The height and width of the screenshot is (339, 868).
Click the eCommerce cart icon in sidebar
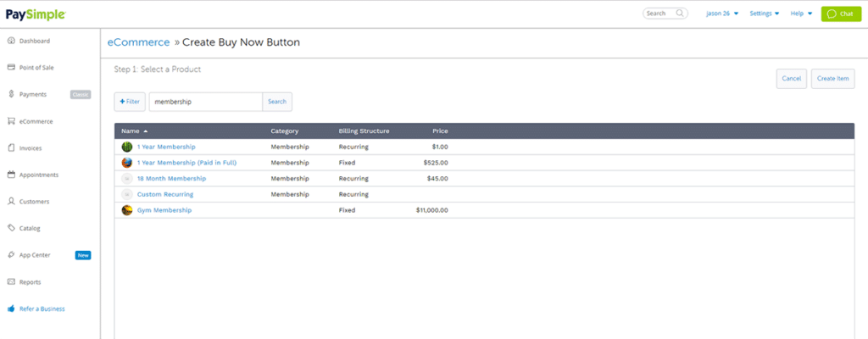[x=11, y=121]
